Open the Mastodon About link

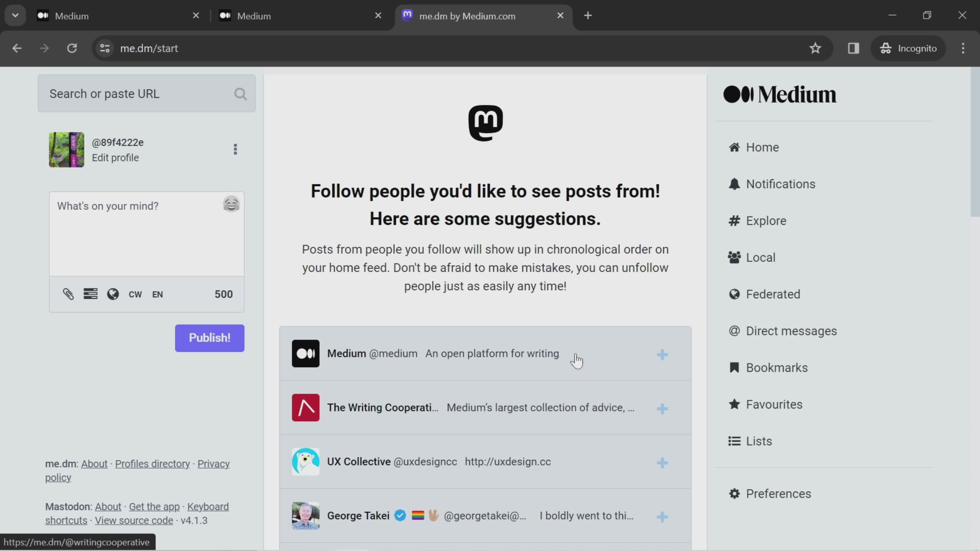[108, 507]
